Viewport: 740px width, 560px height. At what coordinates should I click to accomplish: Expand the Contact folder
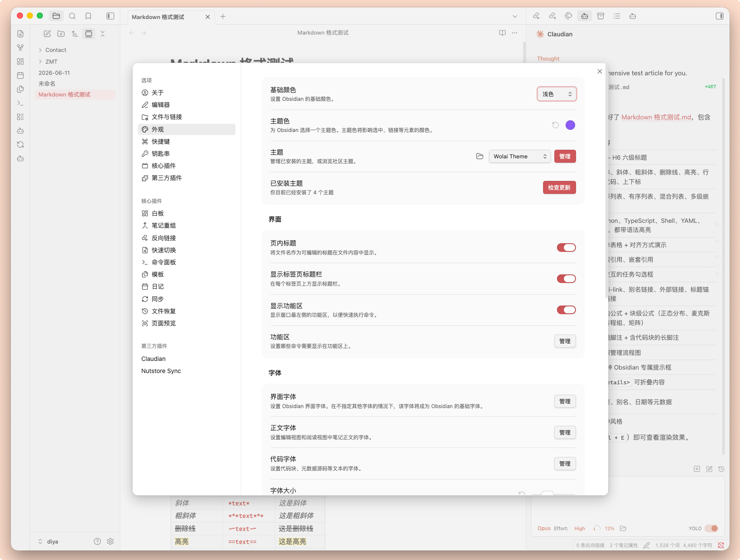coord(56,50)
